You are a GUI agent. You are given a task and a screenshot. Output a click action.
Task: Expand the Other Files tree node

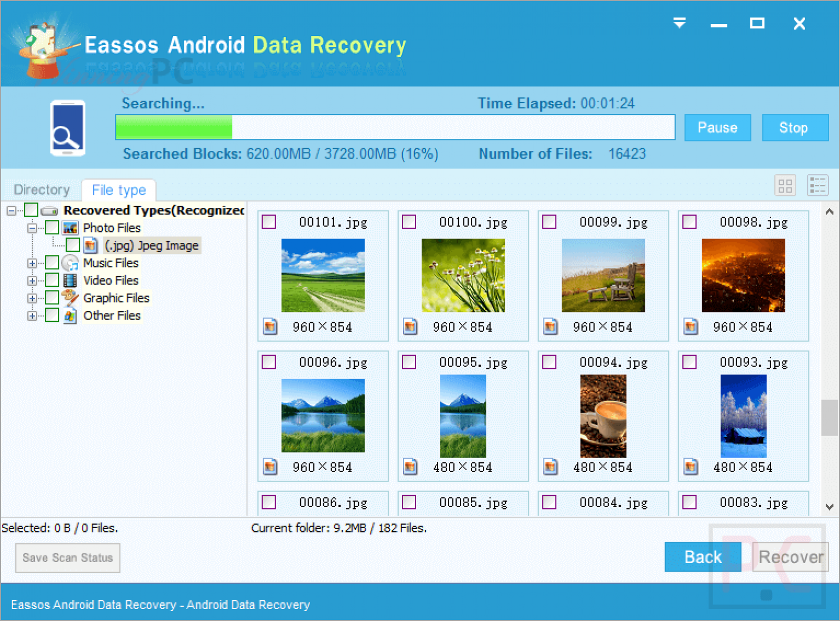coord(32,316)
